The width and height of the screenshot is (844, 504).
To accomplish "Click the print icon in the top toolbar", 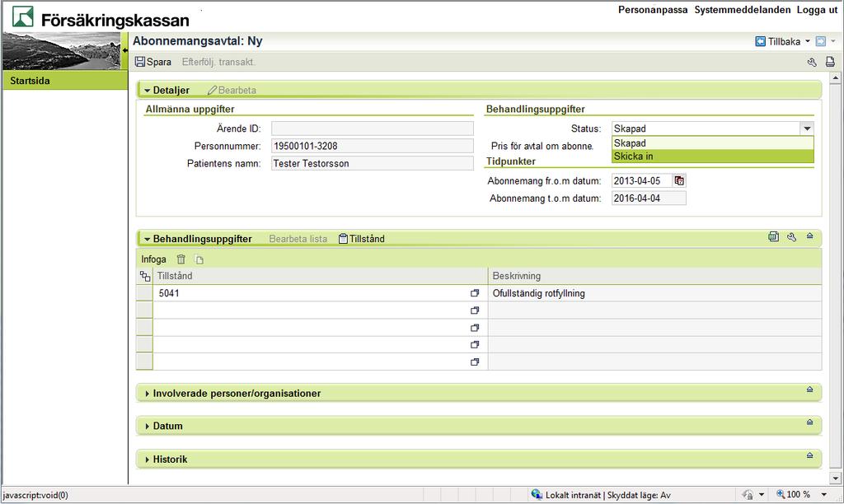I will pyautogui.click(x=830, y=62).
